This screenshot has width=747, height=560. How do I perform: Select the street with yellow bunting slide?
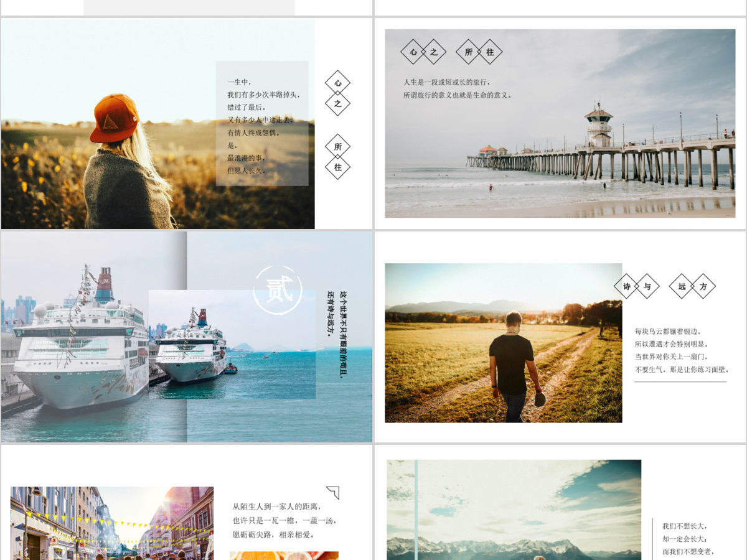click(186, 503)
